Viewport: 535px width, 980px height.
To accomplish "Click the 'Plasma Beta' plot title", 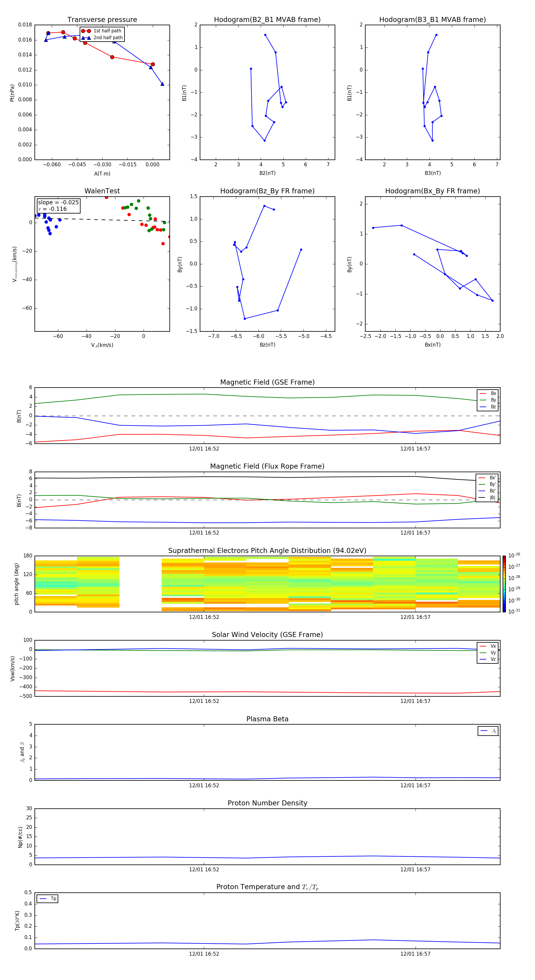I will pos(267,719).
